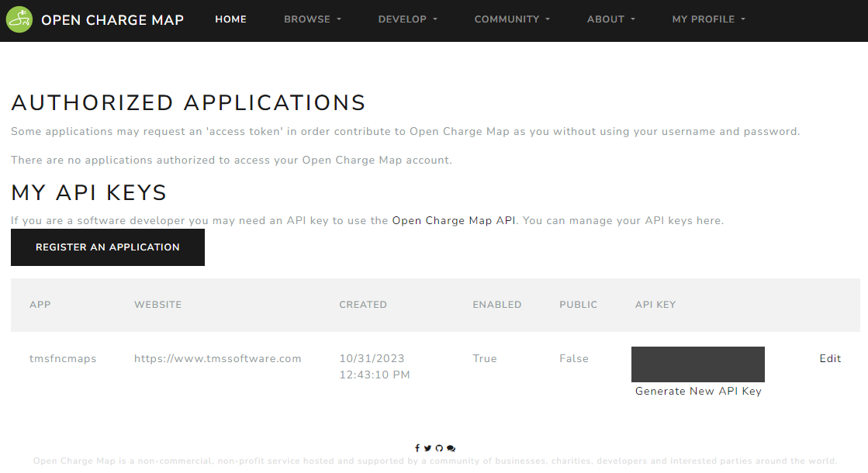
Task: Open the Twitter bird icon in the footer
Action: click(x=427, y=448)
